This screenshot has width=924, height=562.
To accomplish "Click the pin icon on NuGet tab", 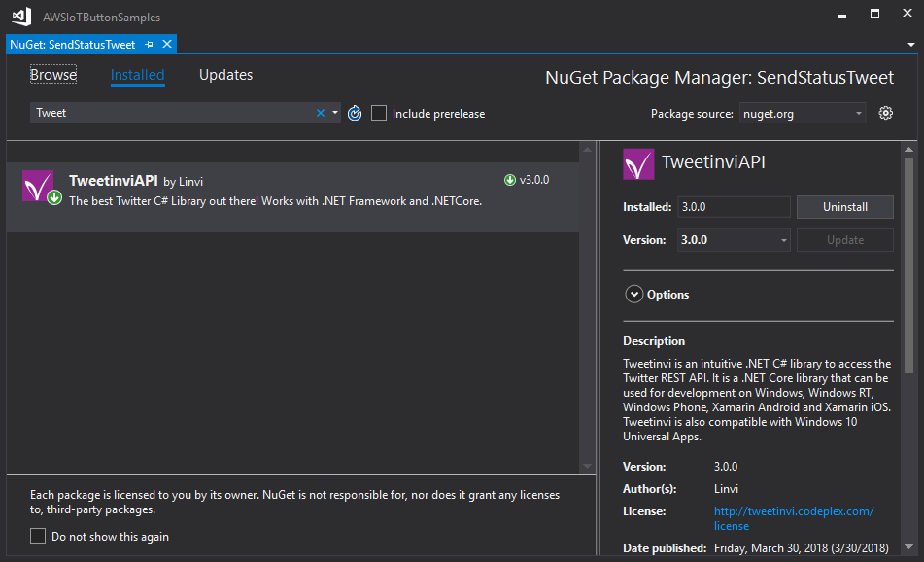I will [x=149, y=45].
